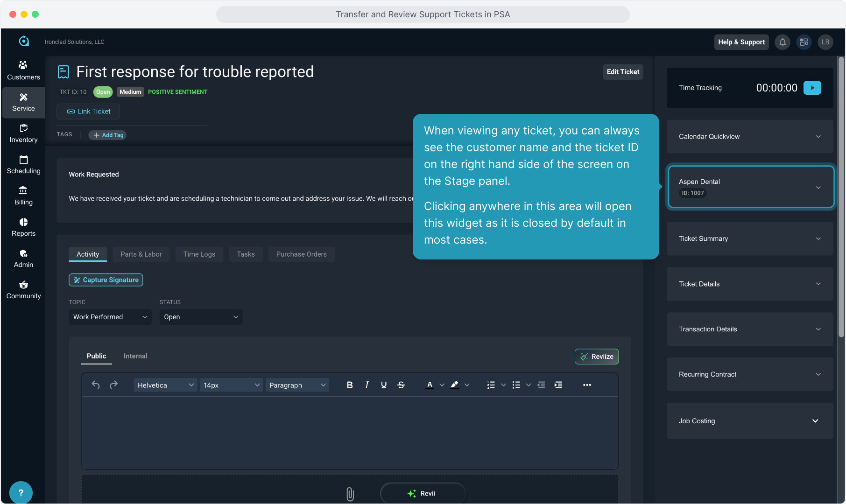Viewport: 846px width, 504px height.
Task: Show more editor toolbar options
Action: coord(587,385)
